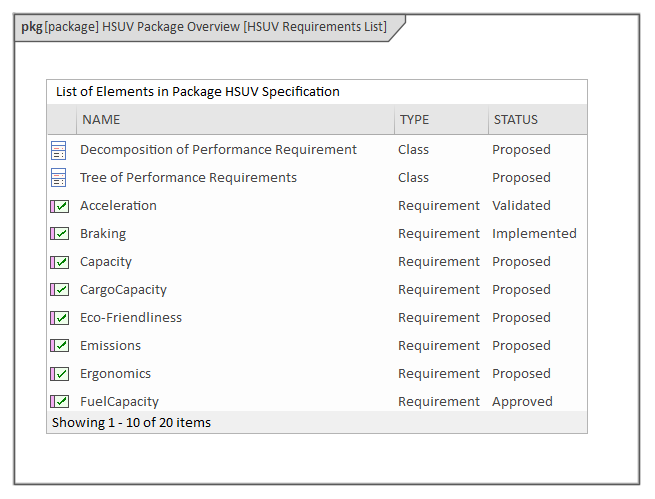The height and width of the screenshot is (499, 655).
Task: Select the Acceleration requirement icon
Action: 59,206
